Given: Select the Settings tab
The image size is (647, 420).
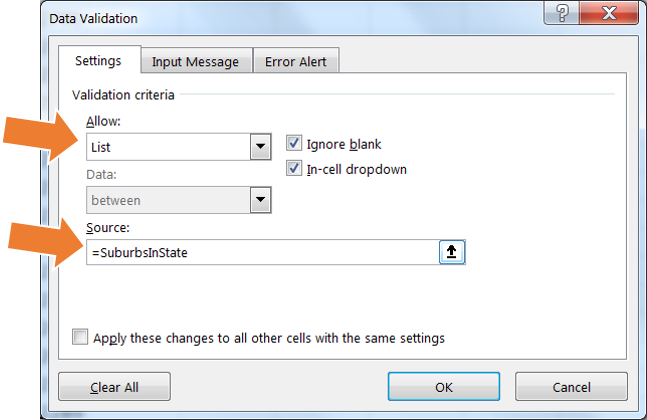Looking at the screenshot, I should (x=99, y=60).
